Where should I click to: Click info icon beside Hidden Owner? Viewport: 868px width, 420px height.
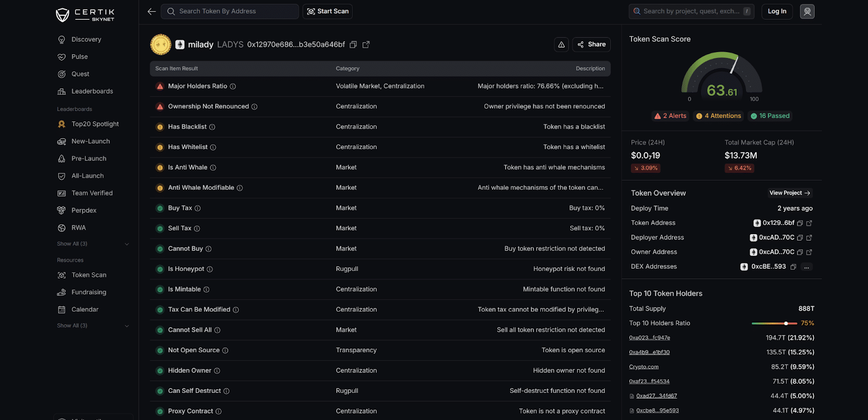pos(217,371)
